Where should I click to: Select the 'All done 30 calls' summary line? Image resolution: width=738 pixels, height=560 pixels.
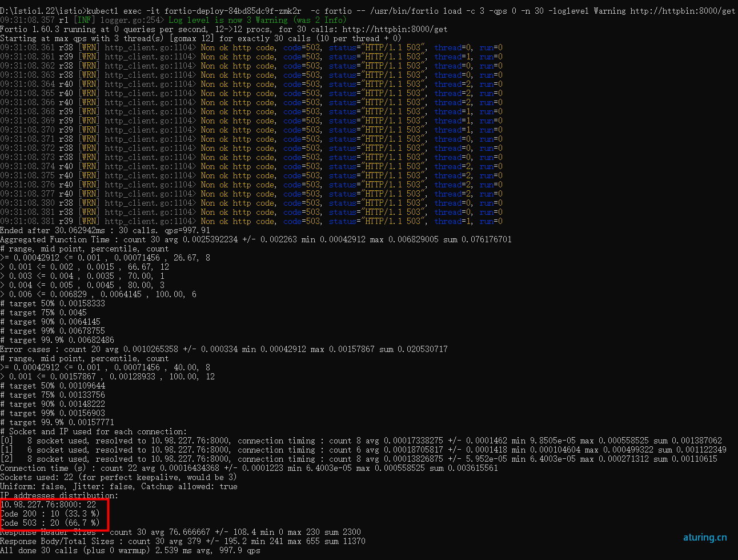tap(130, 550)
